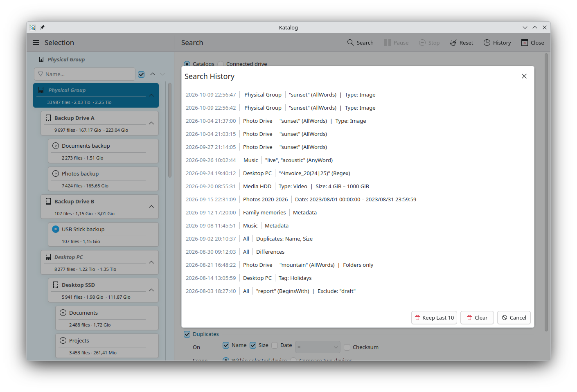Click the window keep-above up arrow in title bar
The height and width of the screenshot is (392, 577).
coord(535,27)
